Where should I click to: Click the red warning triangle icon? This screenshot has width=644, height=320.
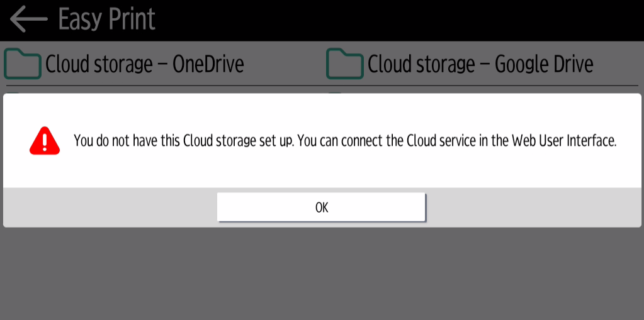pyautogui.click(x=44, y=141)
